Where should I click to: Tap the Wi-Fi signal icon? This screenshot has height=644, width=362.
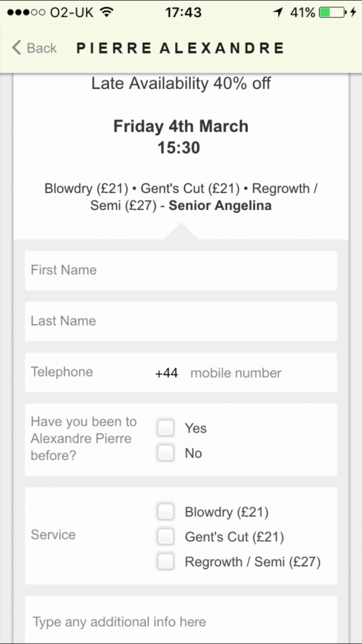tap(107, 12)
